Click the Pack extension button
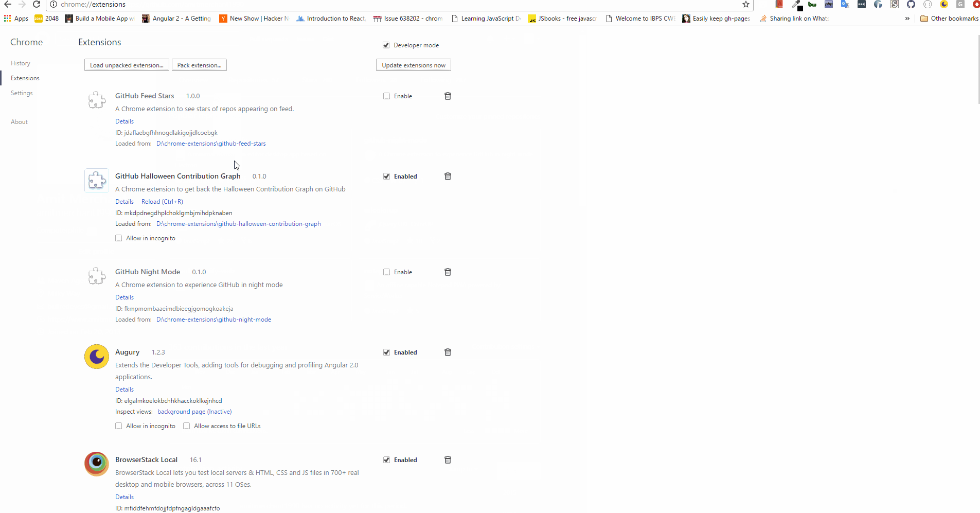Screen dimensions: 980x513 (x=199, y=65)
